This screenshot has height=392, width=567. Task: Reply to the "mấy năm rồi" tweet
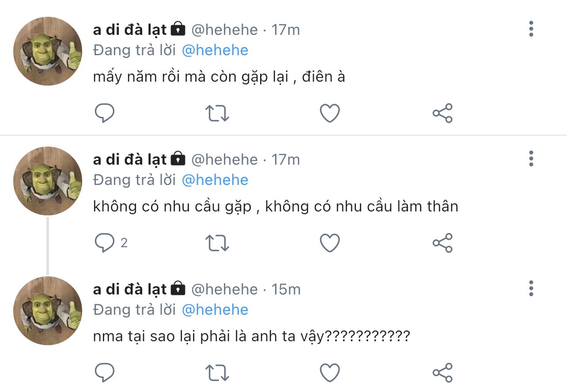coord(105,113)
